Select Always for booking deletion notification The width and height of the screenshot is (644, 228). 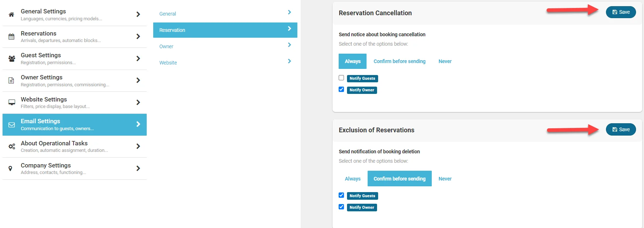352,179
